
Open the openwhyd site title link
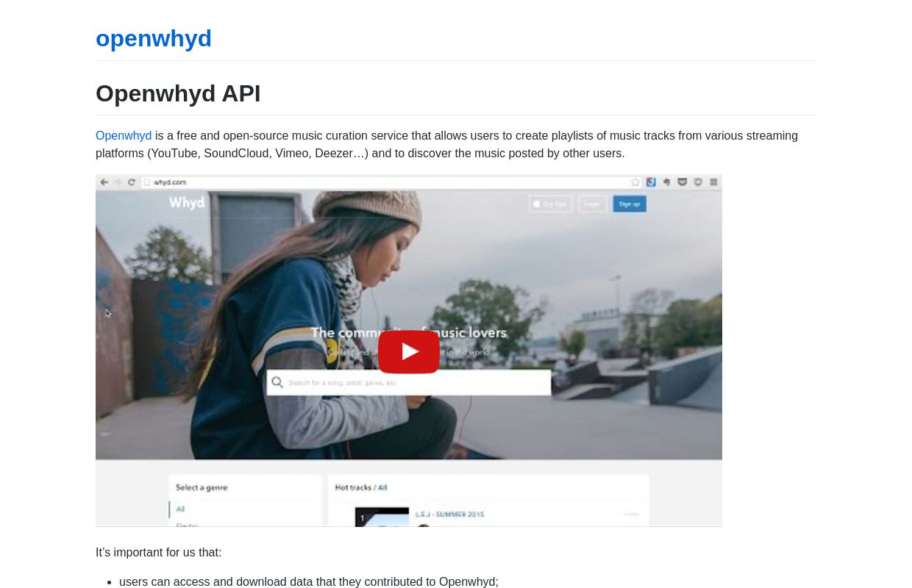154,38
